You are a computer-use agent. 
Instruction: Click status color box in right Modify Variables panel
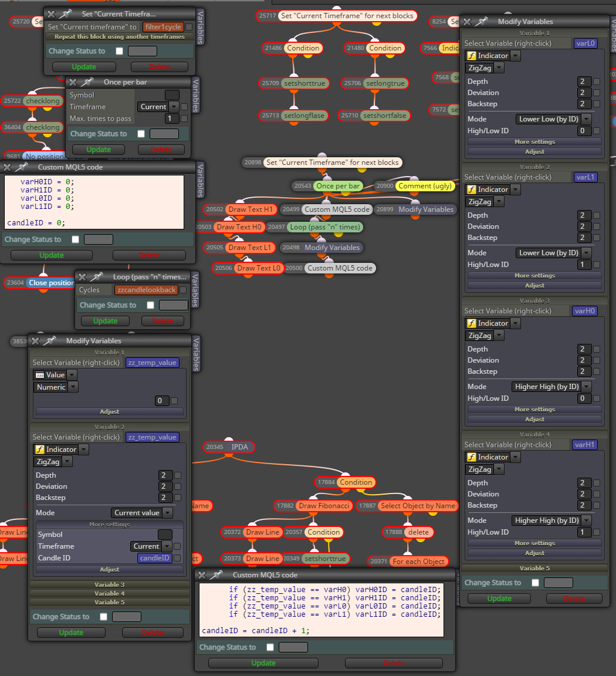(x=559, y=583)
